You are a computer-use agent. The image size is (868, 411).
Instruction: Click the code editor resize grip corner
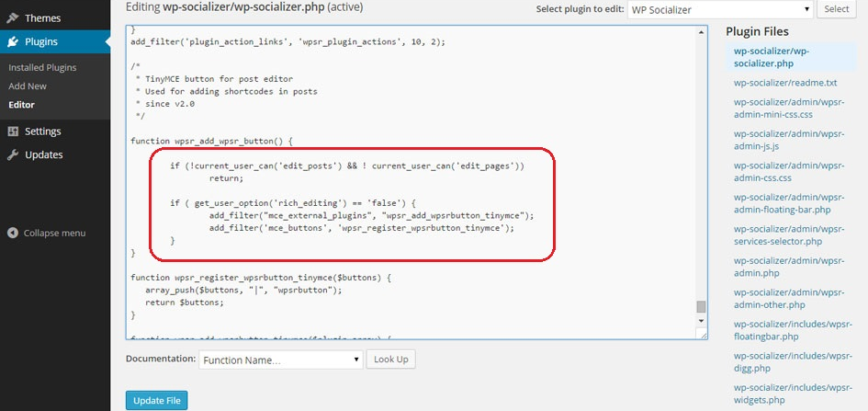point(704,335)
